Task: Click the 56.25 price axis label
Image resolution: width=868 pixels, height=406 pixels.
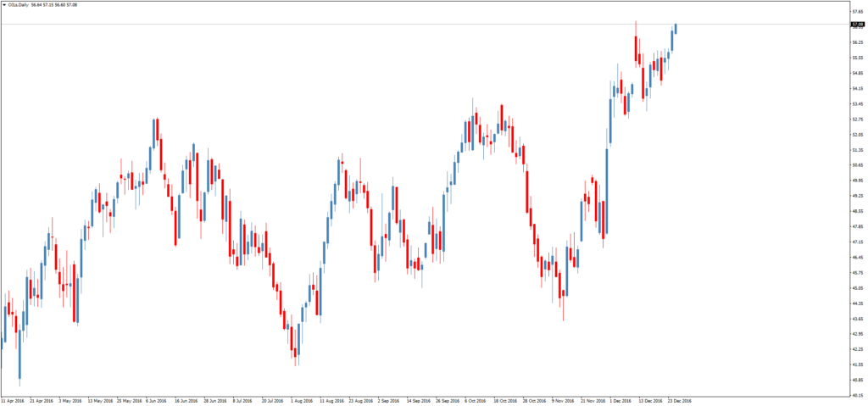Action: click(858, 42)
